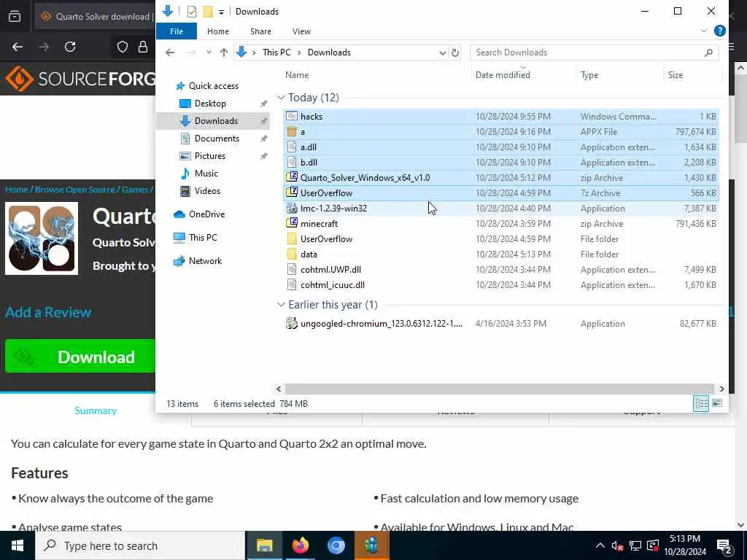Select This PC in navigation pane

pyautogui.click(x=203, y=238)
